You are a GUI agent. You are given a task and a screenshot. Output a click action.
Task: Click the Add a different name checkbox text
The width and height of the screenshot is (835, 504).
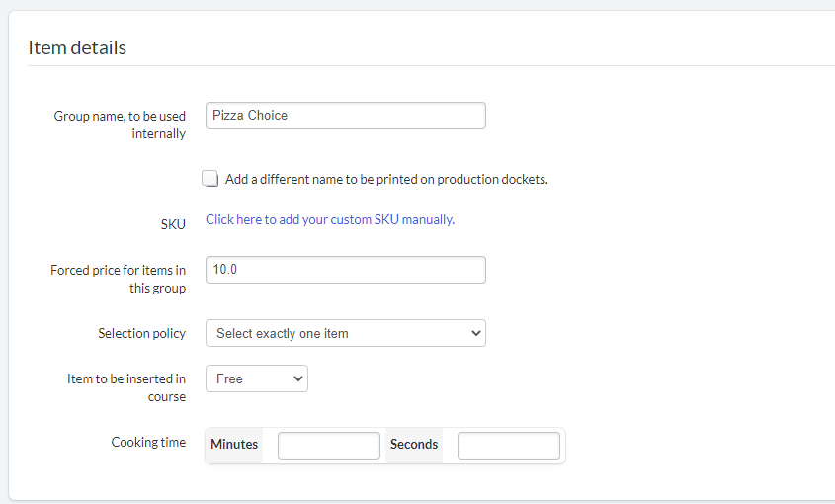(x=386, y=180)
